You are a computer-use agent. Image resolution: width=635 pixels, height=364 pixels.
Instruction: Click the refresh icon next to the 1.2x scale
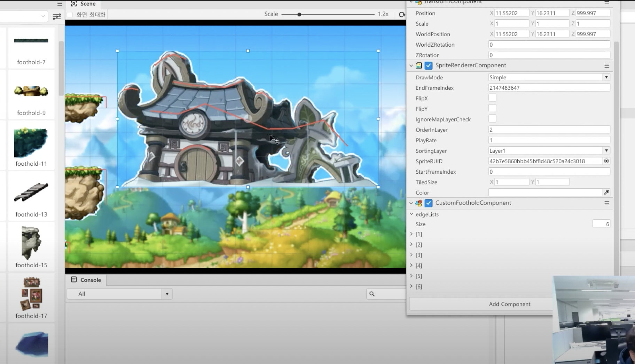(402, 14)
